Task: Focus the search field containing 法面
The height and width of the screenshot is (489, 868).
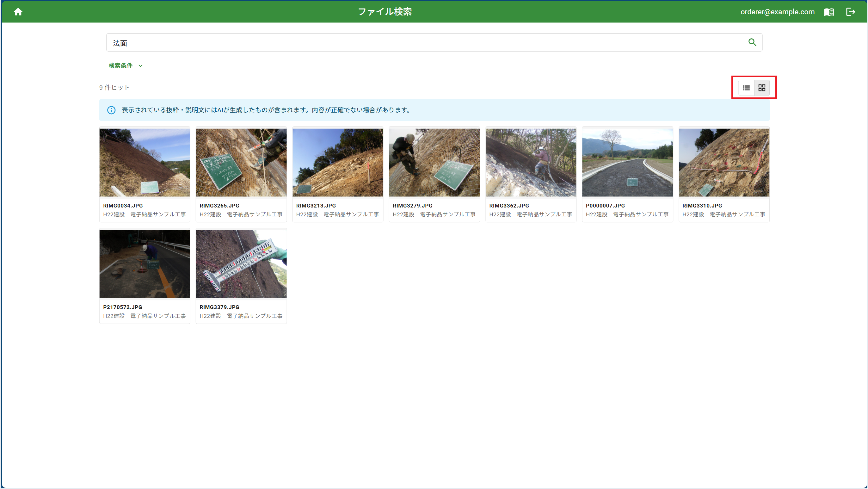Action: (x=434, y=42)
